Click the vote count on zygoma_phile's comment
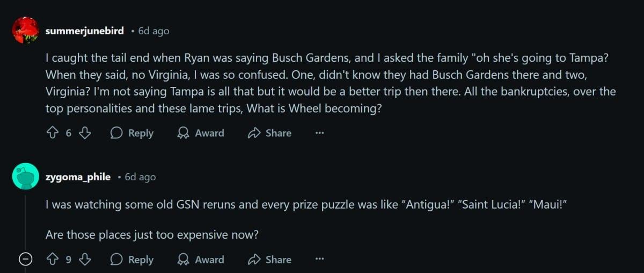The width and height of the screenshot is (644, 273). [x=68, y=260]
